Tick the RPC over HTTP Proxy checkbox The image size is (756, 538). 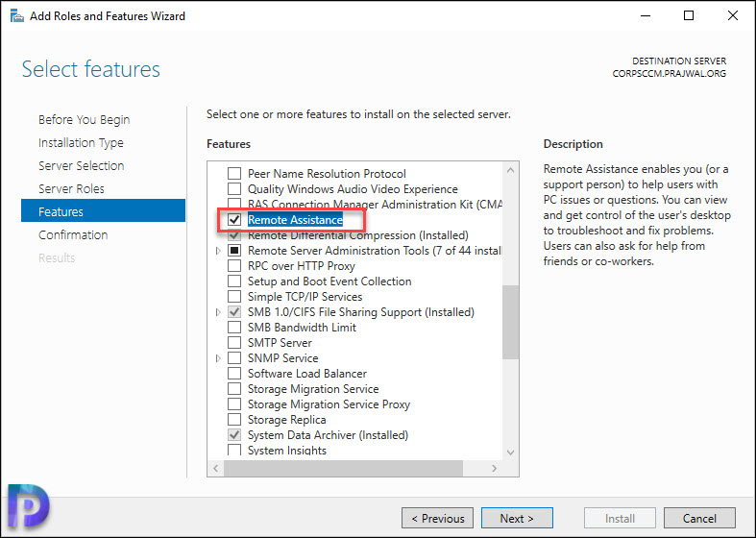(234, 265)
